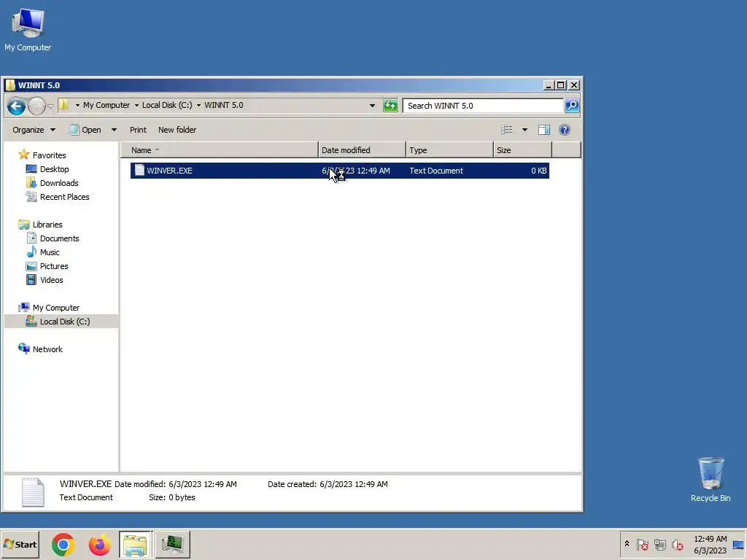This screenshot has height=560, width=747.
Task: Sort by the Name column header
Action: point(219,150)
